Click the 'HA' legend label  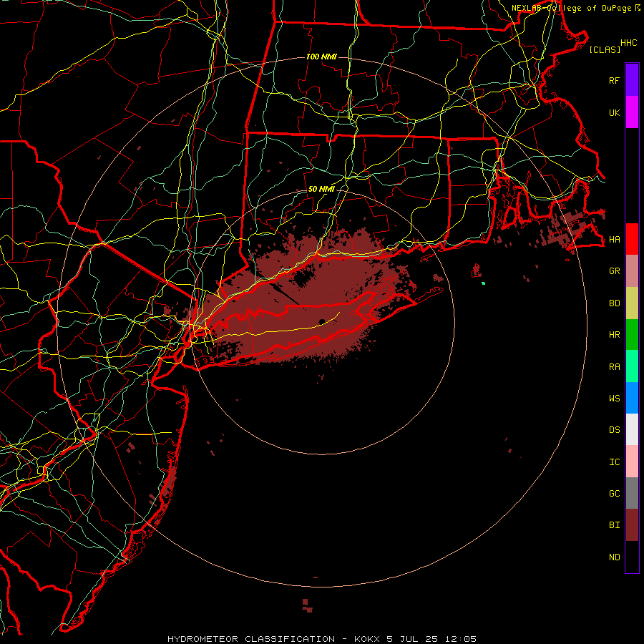(615, 240)
